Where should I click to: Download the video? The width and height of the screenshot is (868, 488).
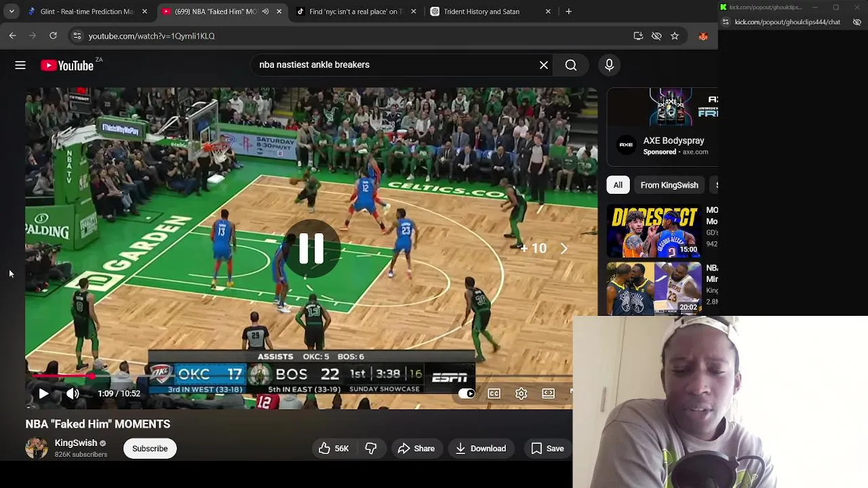click(481, 449)
